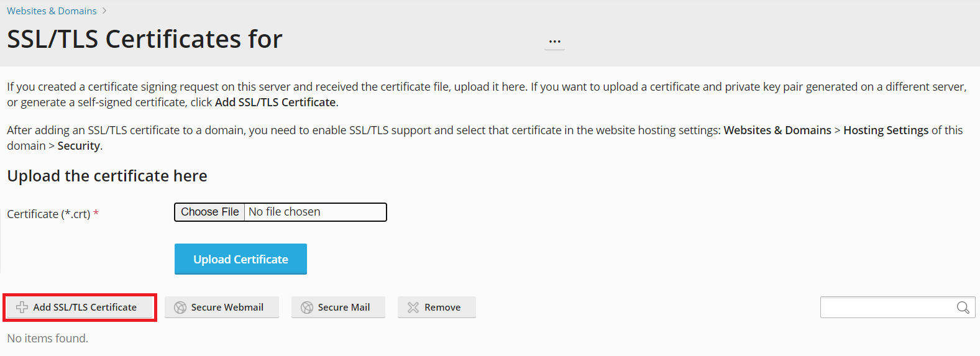
Task: Click the 'Upload the certificate here' heading
Action: [107, 176]
